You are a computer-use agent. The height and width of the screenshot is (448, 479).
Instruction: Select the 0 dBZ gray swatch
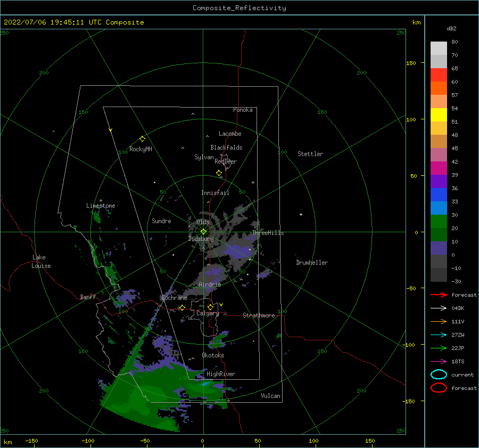(439, 261)
